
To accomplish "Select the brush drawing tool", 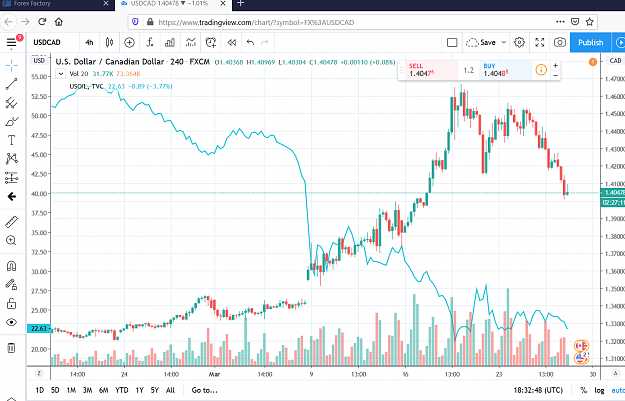I will [12, 122].
